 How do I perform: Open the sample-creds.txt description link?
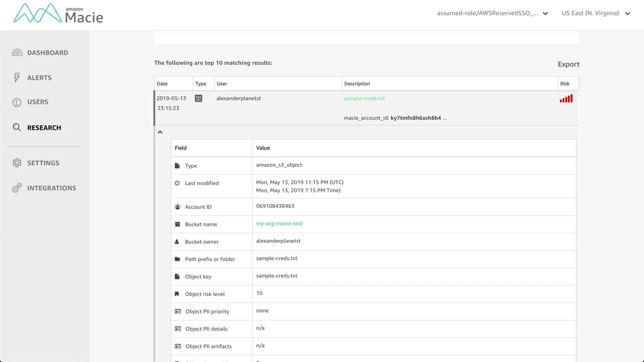point(364,99)
